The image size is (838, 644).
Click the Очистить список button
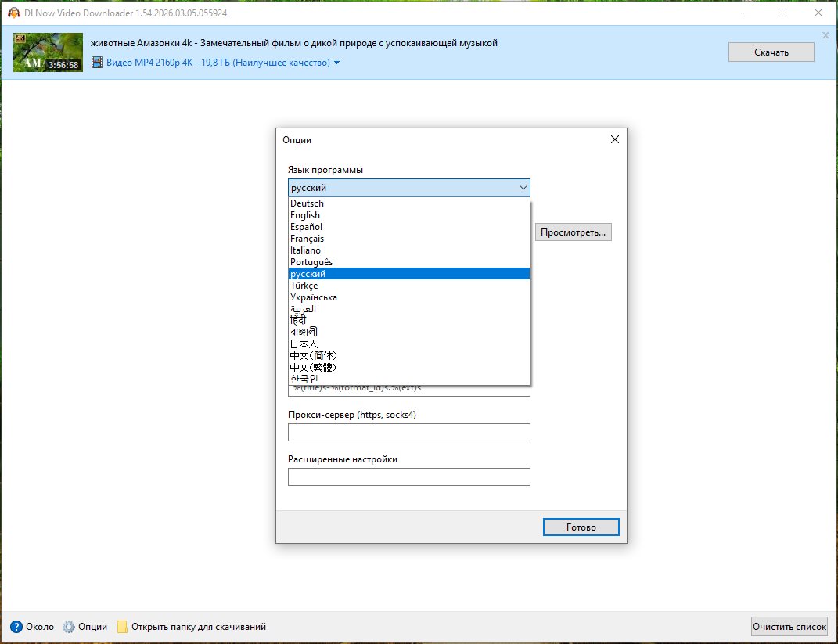pyautogui.click(x=789, y=627)
